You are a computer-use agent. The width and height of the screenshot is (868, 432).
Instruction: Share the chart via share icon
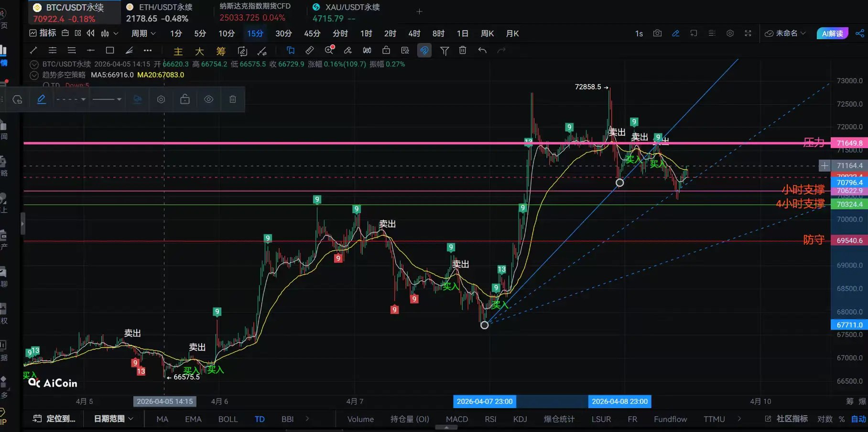coord(859,33)
